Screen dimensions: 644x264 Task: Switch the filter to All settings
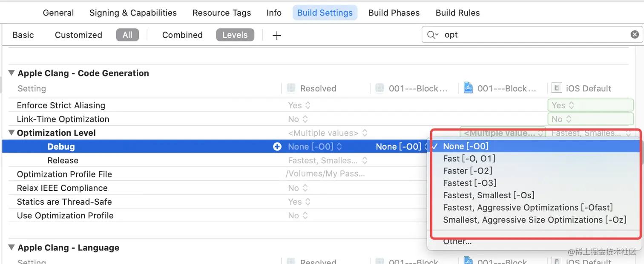127,35
